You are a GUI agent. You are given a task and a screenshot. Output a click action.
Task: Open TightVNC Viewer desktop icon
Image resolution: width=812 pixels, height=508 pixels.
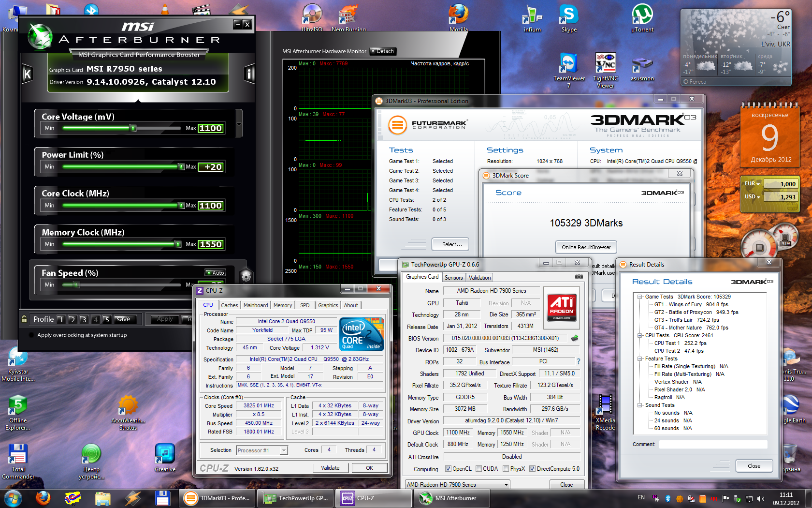tap(606, 71)
